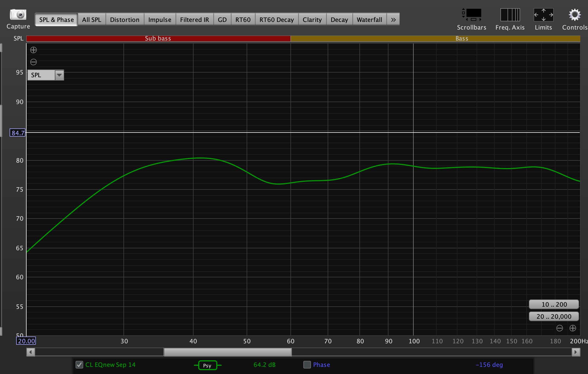Image resolution: width=588 pixels, height=374 pixels.
Task: Toggle the Scrollbars icon
Action: click(x=472, y=15)
